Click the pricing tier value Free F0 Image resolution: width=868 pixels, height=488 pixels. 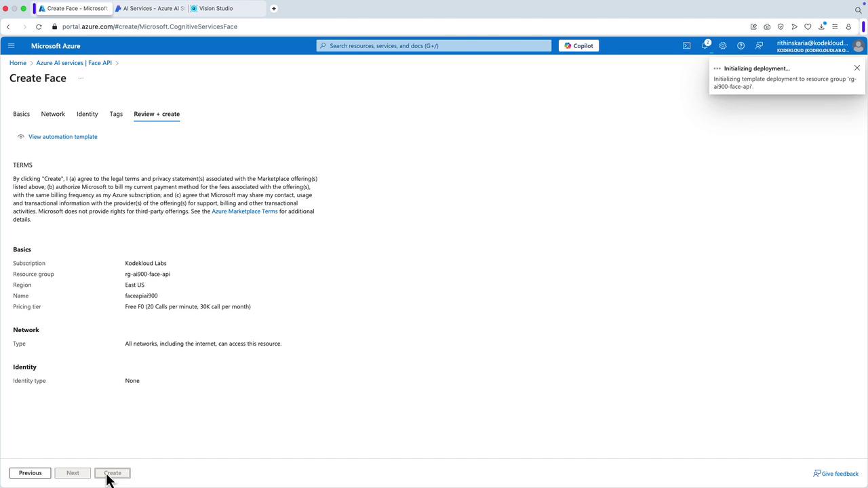tap(188, 307)
